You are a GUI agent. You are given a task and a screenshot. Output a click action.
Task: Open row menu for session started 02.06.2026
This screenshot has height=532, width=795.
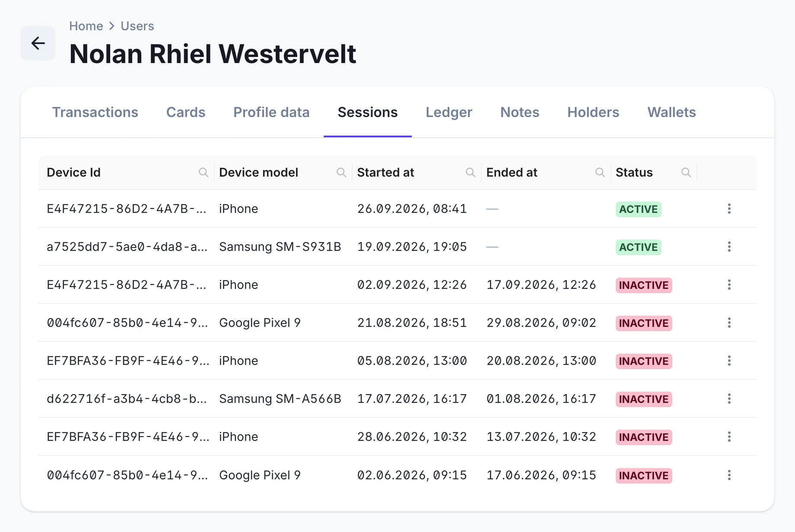click(729, 475)
